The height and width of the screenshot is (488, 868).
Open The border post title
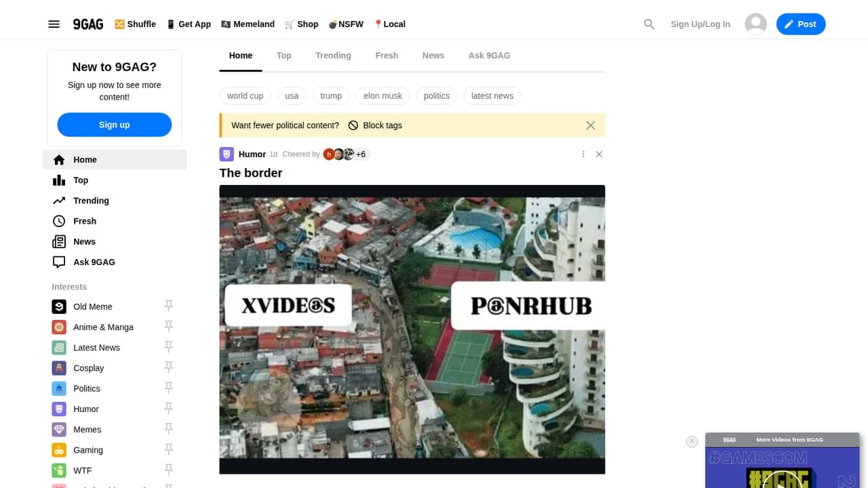251,173
